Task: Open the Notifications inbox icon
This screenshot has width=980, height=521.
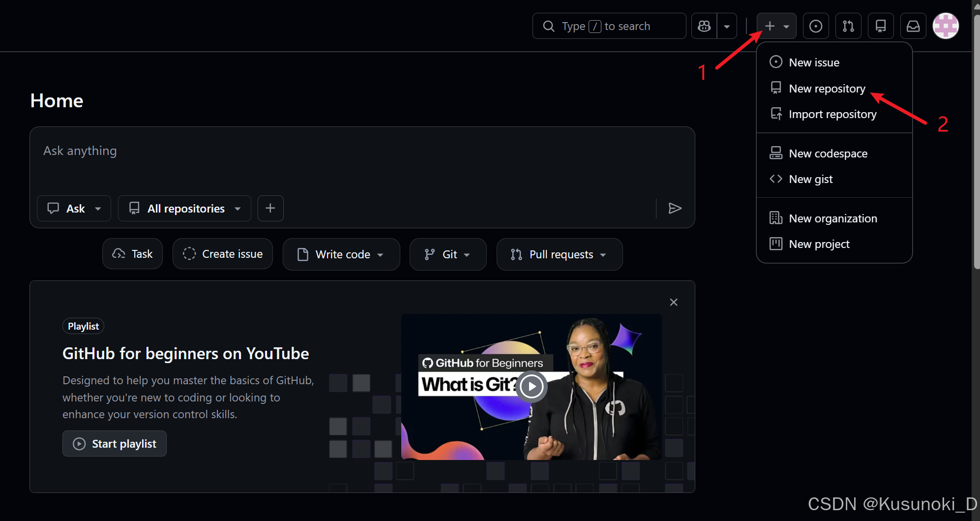Action: click(x=913, y=26)
